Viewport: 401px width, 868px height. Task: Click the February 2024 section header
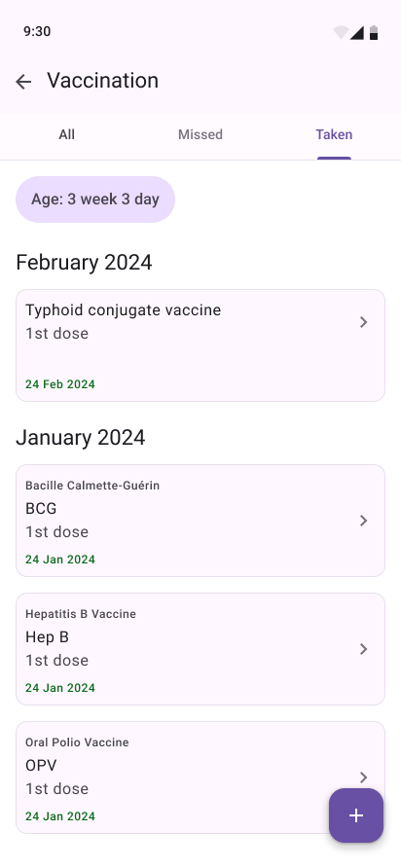[84, 262]
